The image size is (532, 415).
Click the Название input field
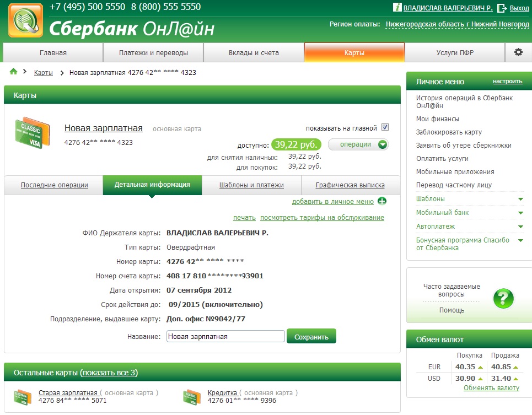tap(225, 336)
